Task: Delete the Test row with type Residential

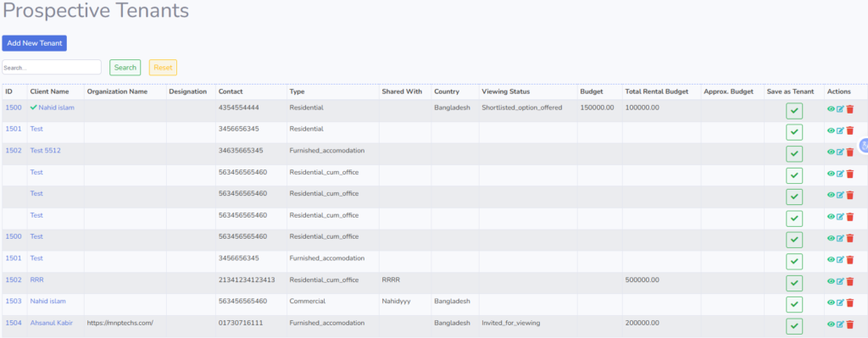Action: click(849, 130)
